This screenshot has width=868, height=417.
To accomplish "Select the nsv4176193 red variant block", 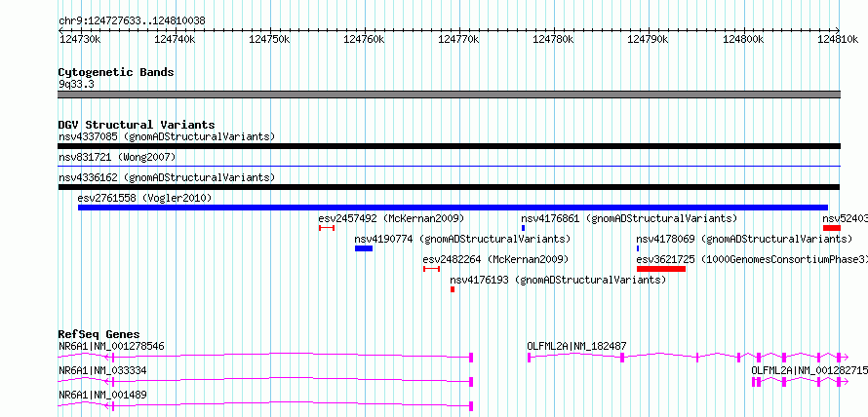I will click(x=453, y=289).
